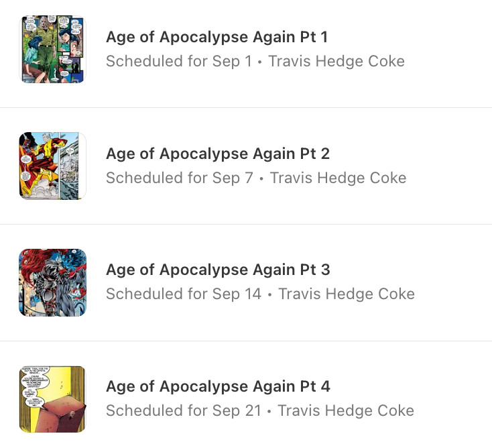
Task: Select the Scheduled for Sep 14 label
Action: pos(184,294)
